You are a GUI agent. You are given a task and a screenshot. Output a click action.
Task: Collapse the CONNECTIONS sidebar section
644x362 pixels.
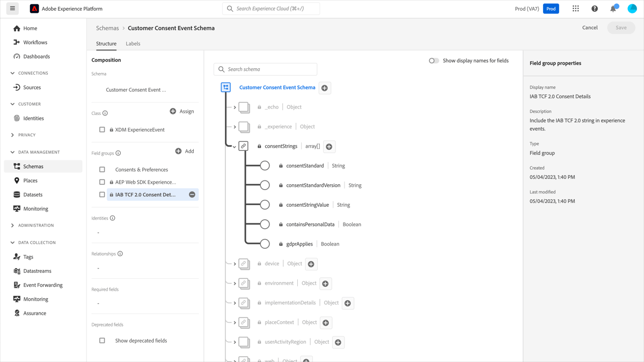(13, 73)
